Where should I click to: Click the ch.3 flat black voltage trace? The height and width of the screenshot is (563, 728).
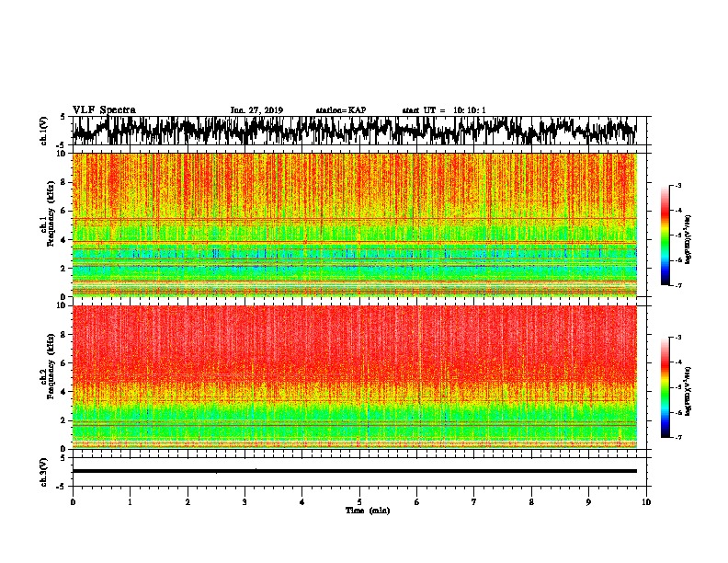click(355, 471)
